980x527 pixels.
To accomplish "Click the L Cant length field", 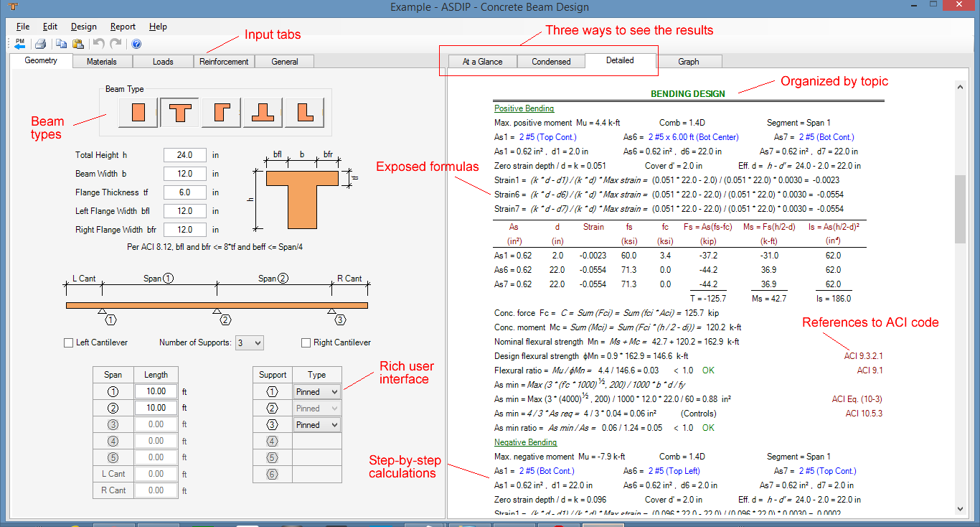I will click(x=156, y=474).
